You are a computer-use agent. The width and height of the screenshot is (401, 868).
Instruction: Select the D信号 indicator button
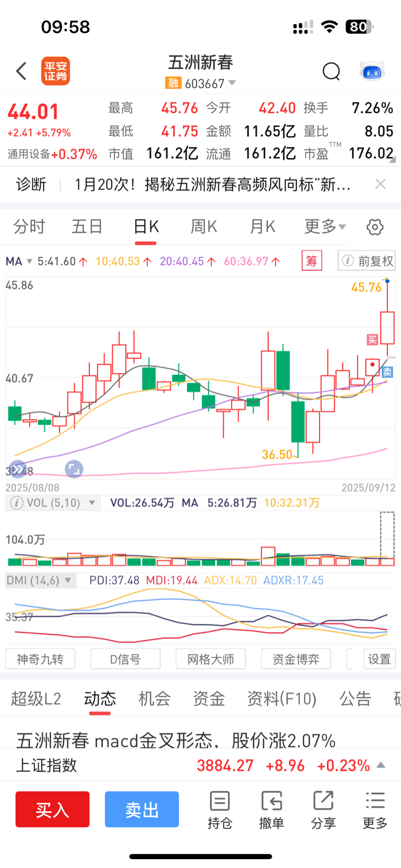(x=125, y=659)
